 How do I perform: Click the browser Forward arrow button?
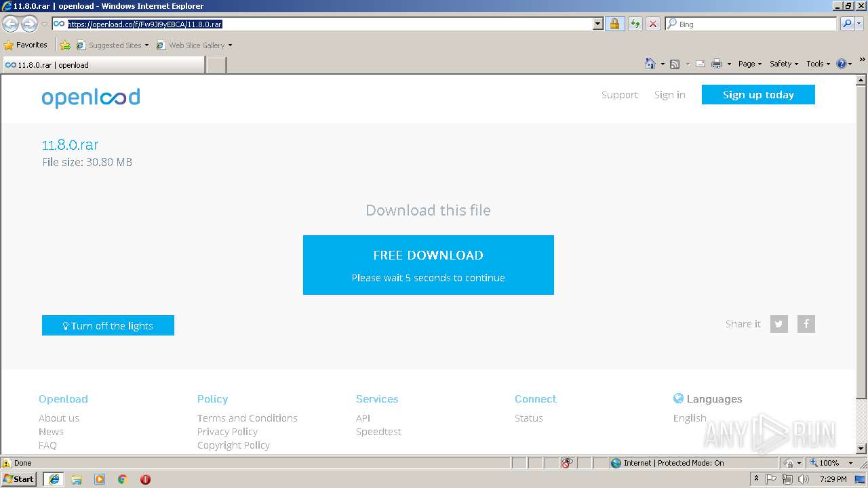tap(29, 24)
